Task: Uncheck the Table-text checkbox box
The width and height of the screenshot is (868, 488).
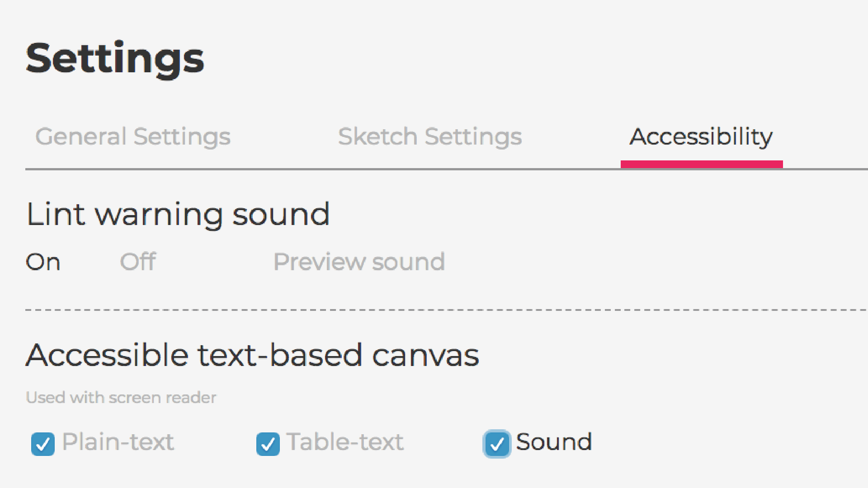Action: pyautogui.click(x=268, y=444)
